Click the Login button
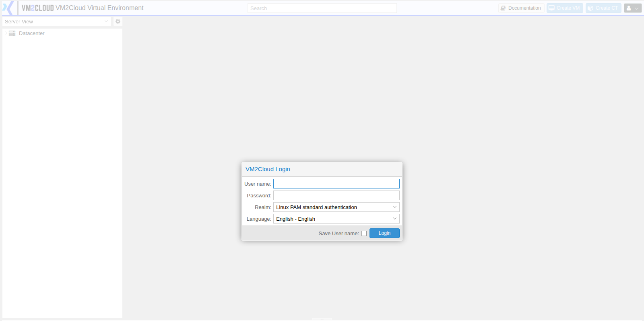The height and width of the screenshot is (321, 644). 384,233
